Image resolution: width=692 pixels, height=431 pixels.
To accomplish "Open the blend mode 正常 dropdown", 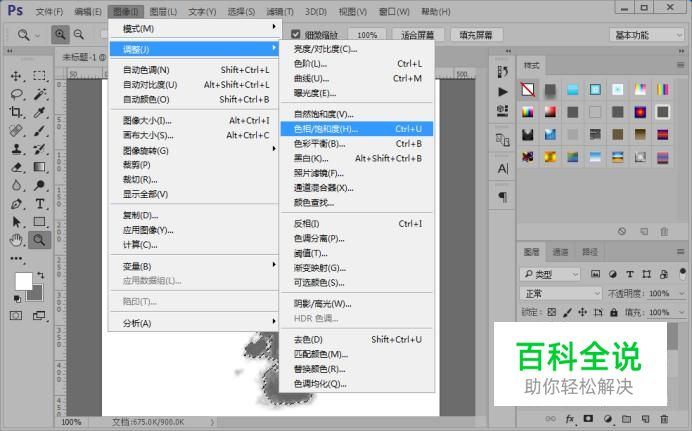I will point(561,293).
